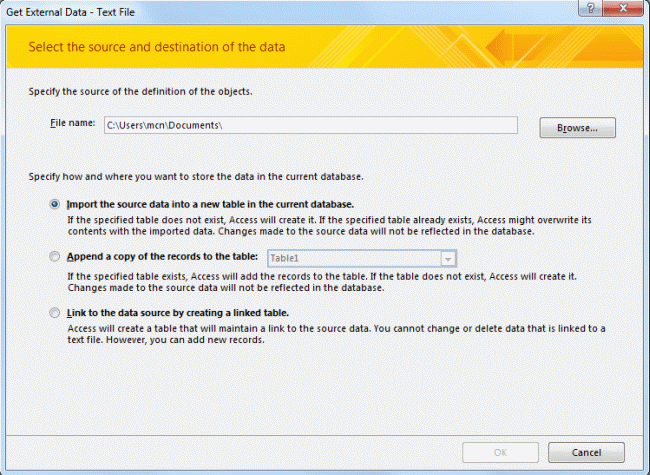The height and width of the screenshot is (475, 650).
Task: Choose the Append a copy radio button
Action: [x=54, y=257]
